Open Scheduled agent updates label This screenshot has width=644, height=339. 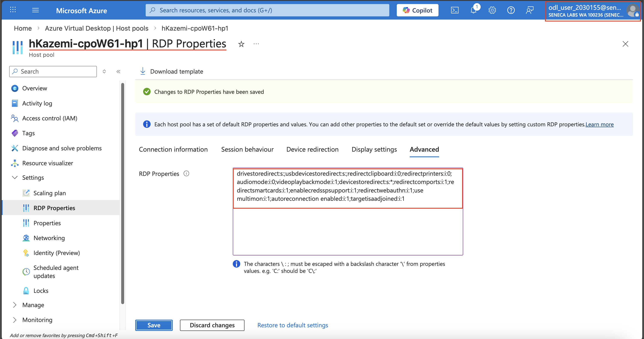[x=56, y=272]
